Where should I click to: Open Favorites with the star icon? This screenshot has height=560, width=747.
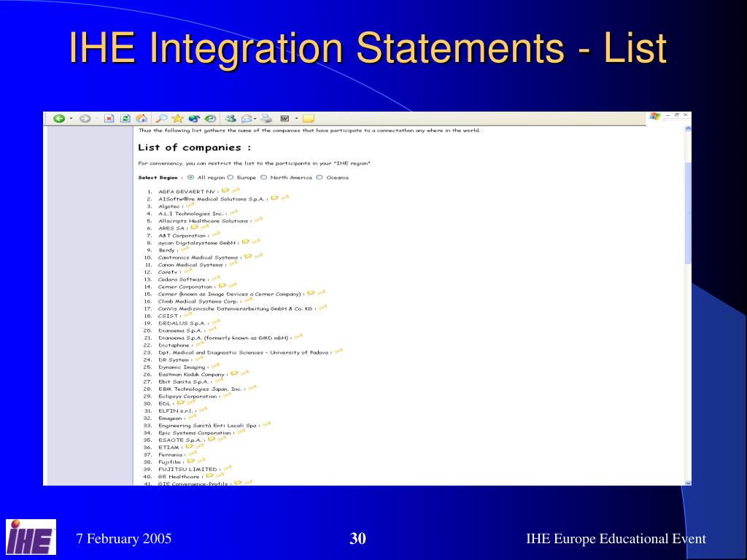[178, 119]
